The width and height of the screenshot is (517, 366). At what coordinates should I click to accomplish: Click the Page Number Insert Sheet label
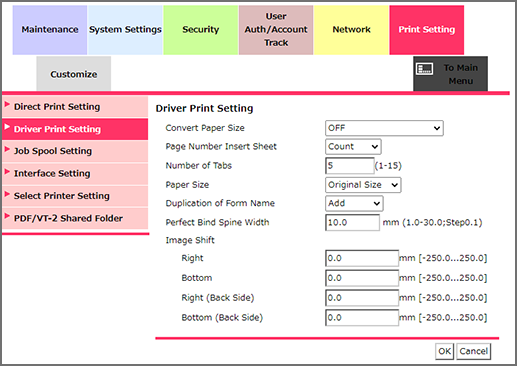click(x=221, y=147)
